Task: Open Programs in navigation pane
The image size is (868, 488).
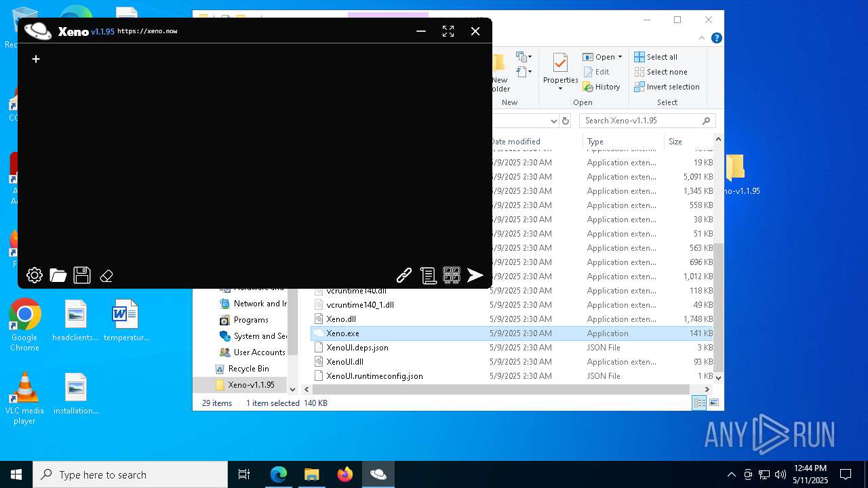Action: [x=251, y=320]
